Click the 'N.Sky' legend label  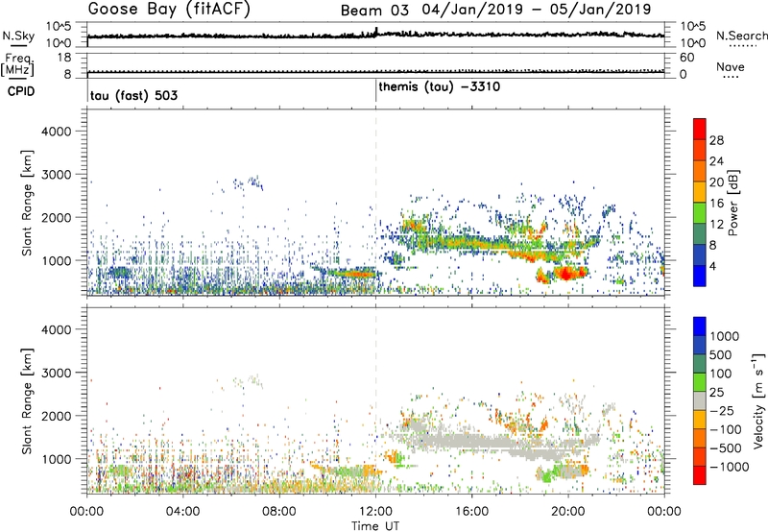18,36
